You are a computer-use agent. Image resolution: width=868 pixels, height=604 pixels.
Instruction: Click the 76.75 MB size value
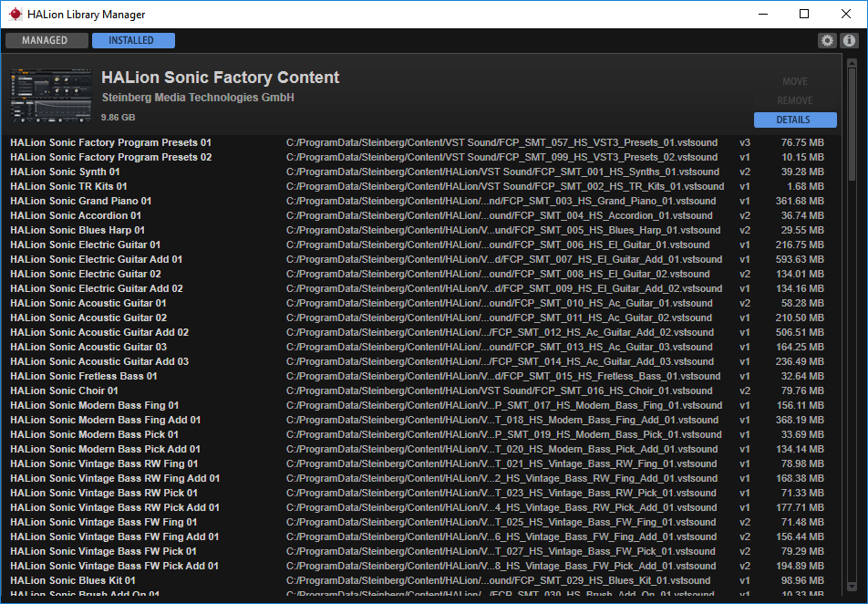(x=802, y=142)
